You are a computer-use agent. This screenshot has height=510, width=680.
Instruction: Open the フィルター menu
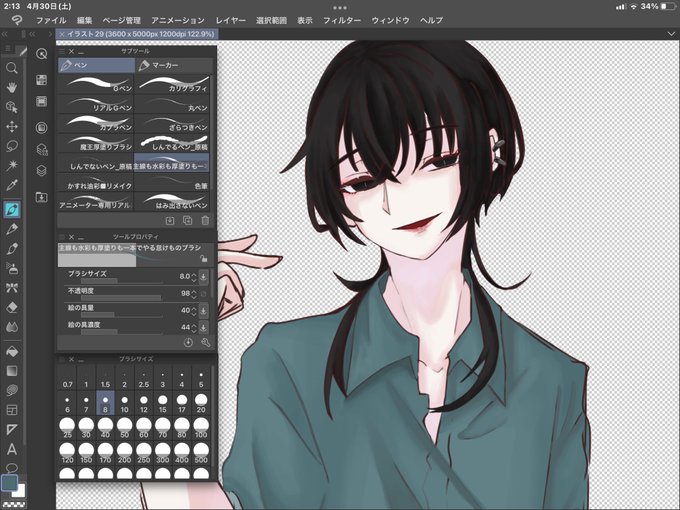[342, 20]
